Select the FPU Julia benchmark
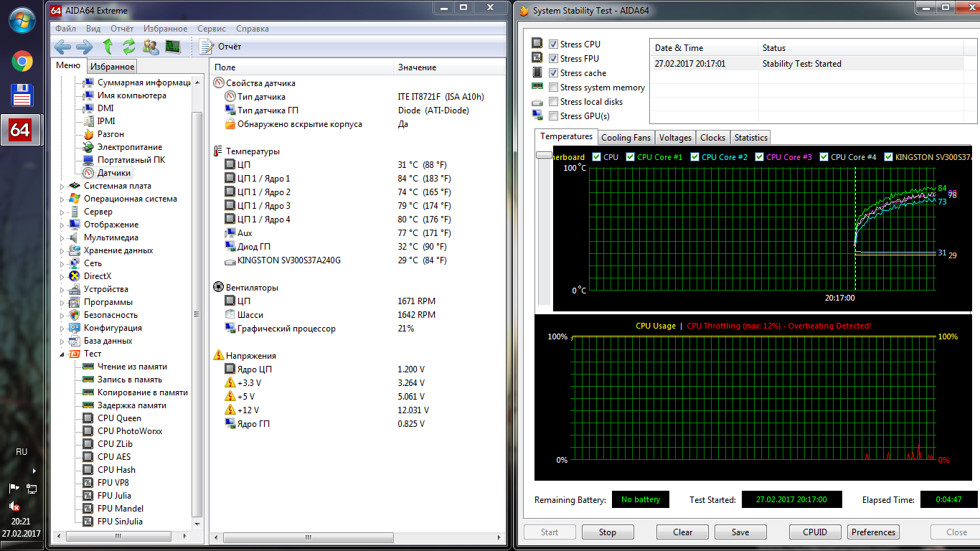The height and width of the screenshot is (551, 980). [114, 496]
